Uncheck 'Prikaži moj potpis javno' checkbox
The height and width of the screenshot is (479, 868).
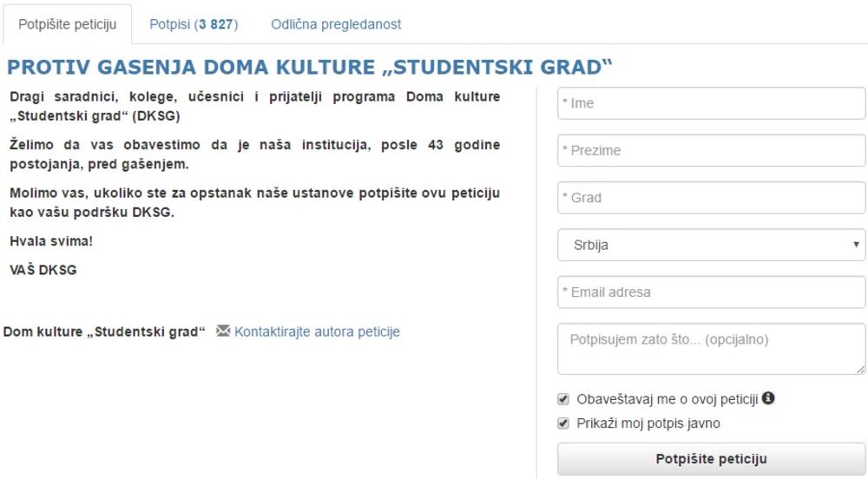564,424
